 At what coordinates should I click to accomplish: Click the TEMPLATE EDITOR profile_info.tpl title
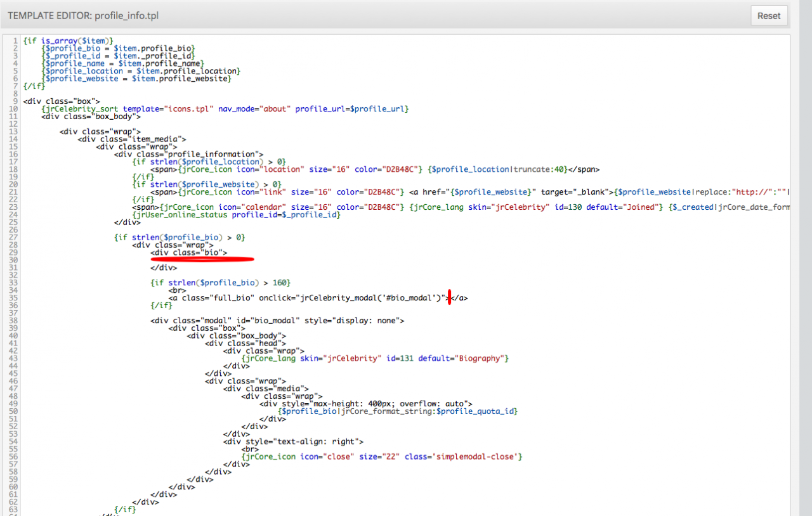click(x=83, y=15)
